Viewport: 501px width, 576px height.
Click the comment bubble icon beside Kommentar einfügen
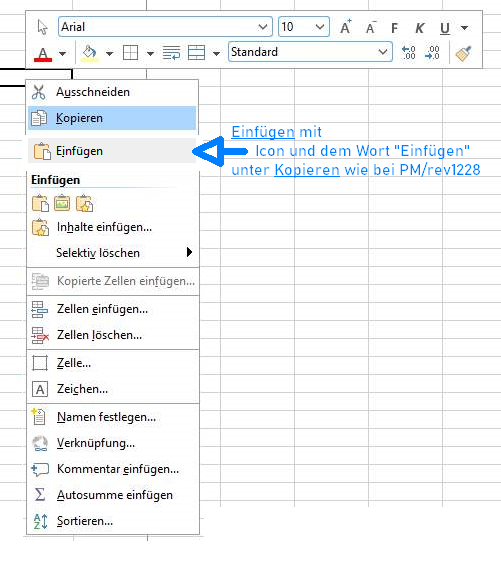point(40,469)
